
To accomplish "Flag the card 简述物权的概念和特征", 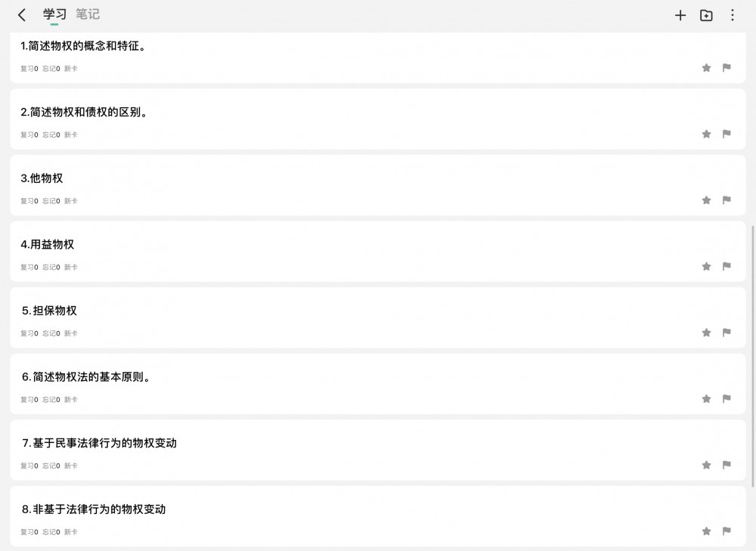I will tap(727, 68).
